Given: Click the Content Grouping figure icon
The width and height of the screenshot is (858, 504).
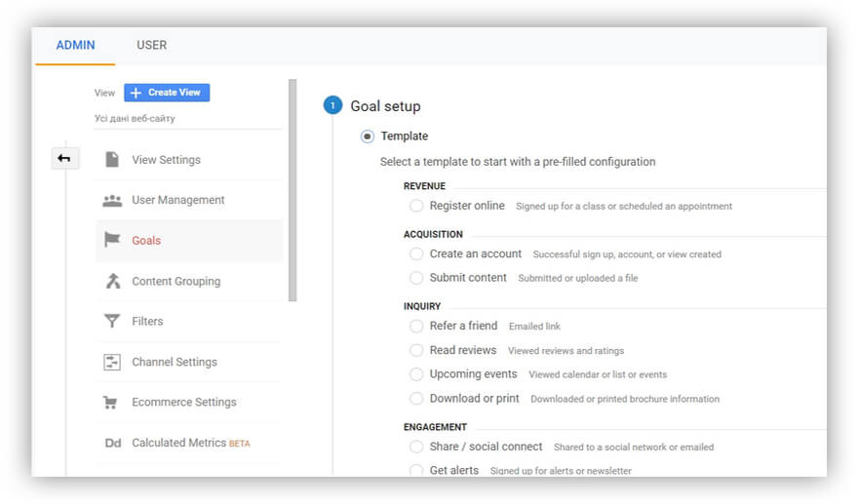Looking at the screenshot, I should coord(113,281).
